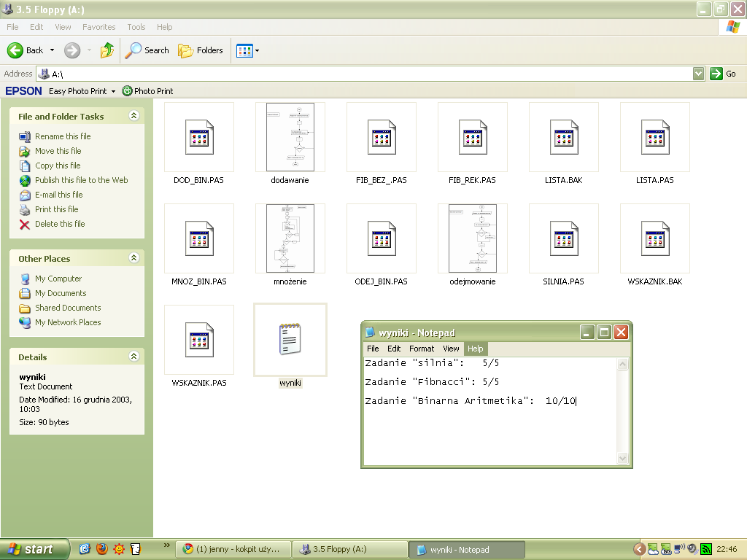
Task: Click Notepad scrollbar down arrow
Action: [623, 458]
